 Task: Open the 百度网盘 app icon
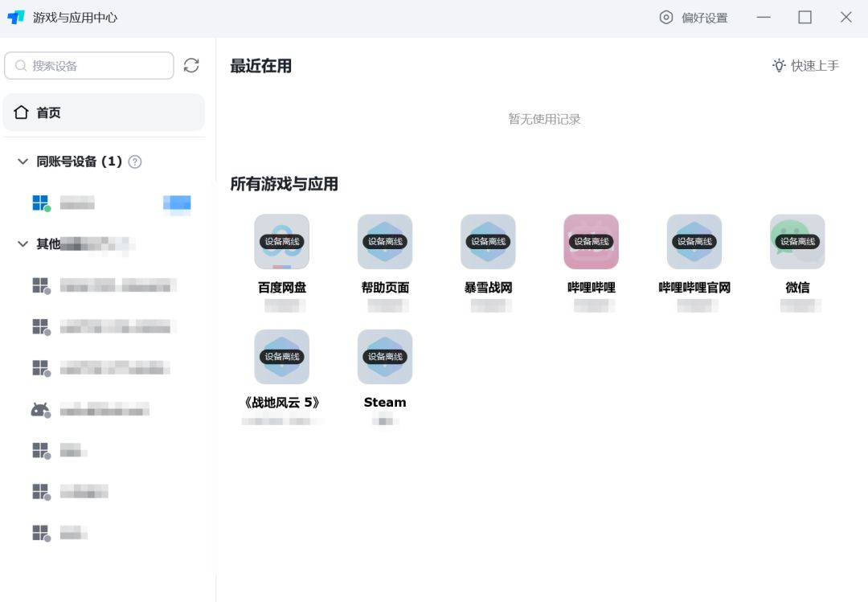click(282, 241)
